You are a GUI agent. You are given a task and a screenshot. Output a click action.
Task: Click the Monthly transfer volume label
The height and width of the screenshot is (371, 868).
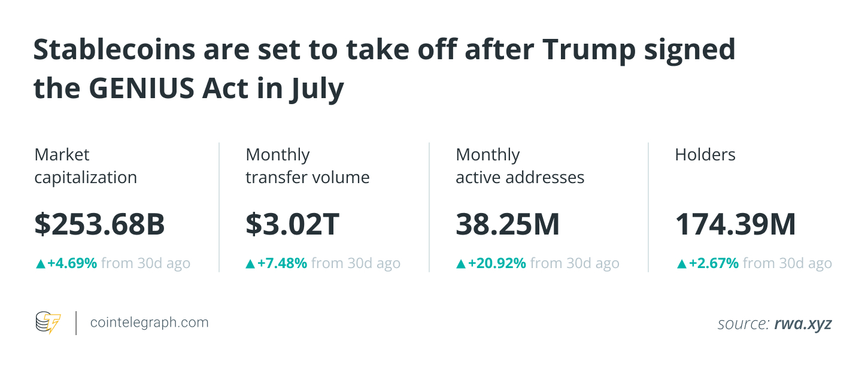(x=308, y=166)
